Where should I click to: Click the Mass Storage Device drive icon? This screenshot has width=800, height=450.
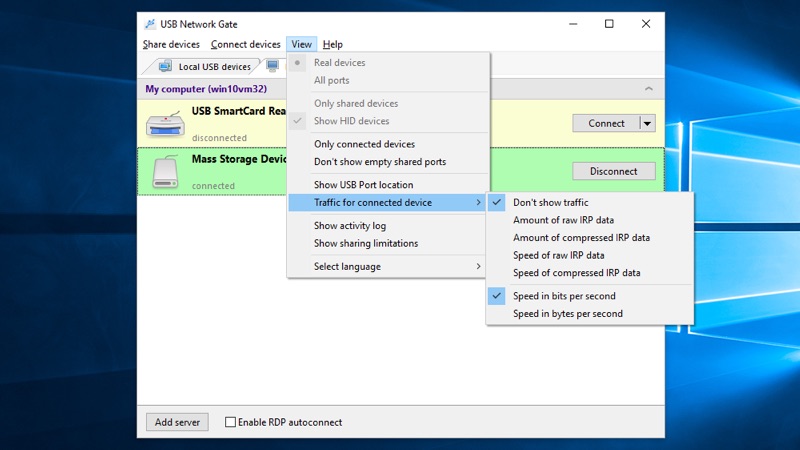(165, 172)
